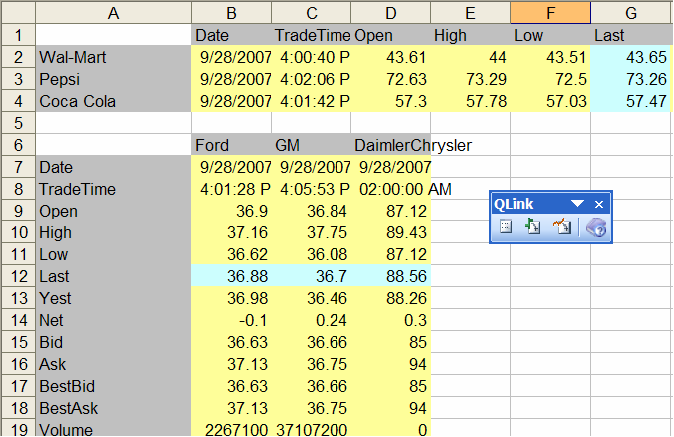Select highlighted column F header
This screenshot has width=674, height=437.
tap(551, 13)
